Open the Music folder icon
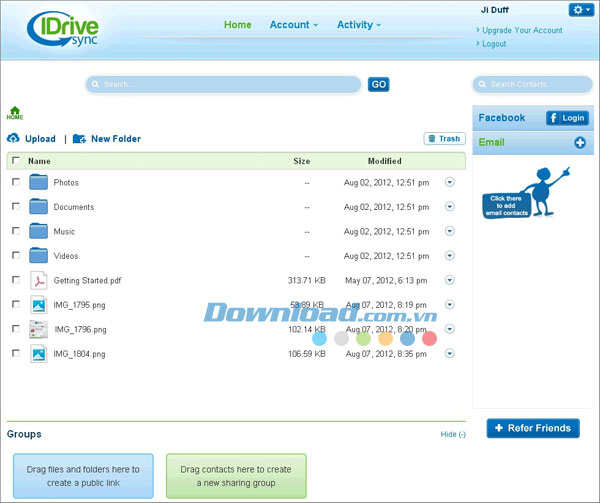Screen dimensions: 600x503 click(39, 232)
